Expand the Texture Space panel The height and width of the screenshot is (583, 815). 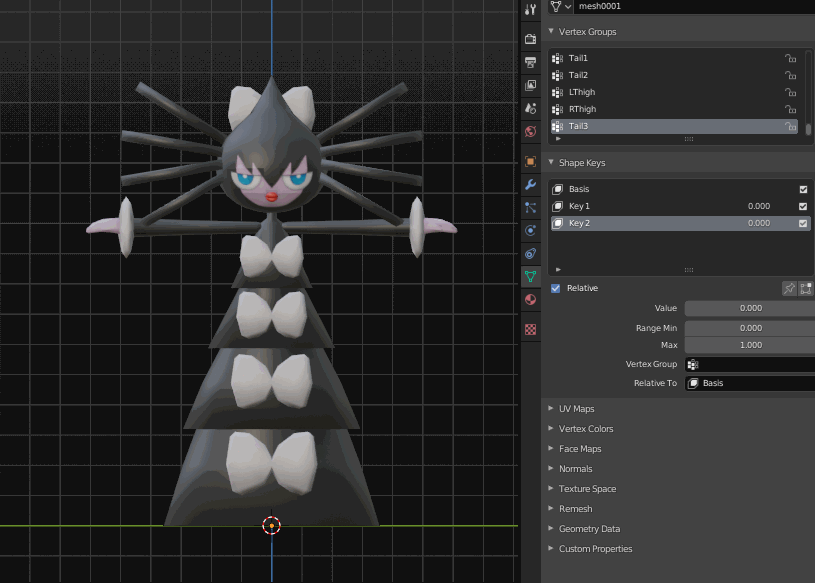[x=551, y=488]
